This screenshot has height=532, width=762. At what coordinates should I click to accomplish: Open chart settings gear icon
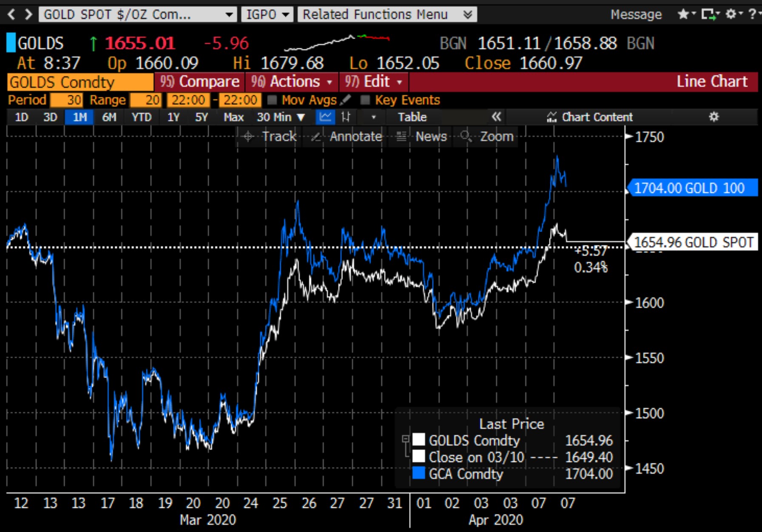coord(714,117)
